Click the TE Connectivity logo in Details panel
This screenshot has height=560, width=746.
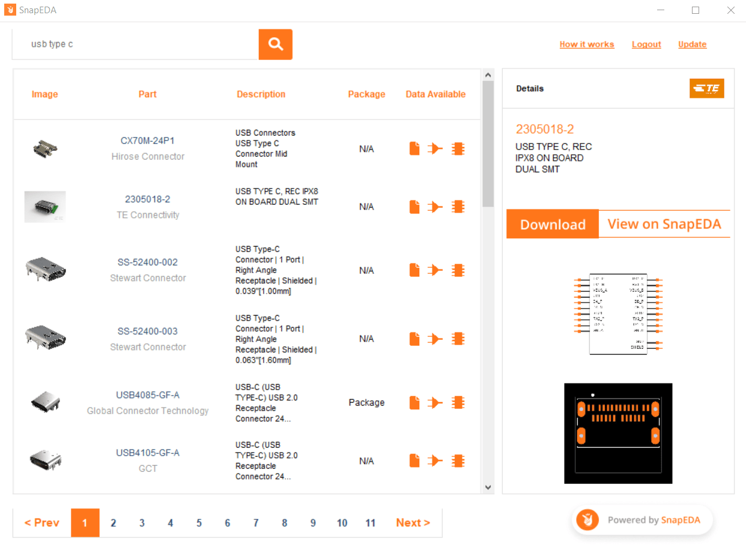(x=706, y=88)
